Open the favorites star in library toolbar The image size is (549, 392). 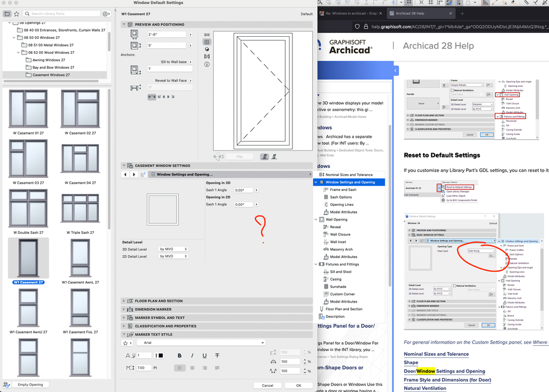point(16,14)
